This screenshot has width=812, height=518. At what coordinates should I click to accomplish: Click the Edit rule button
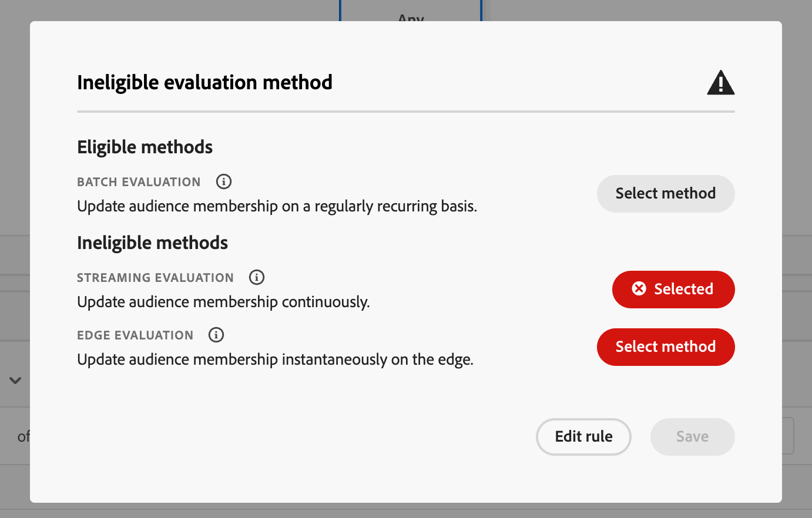[x=583, y=436]
